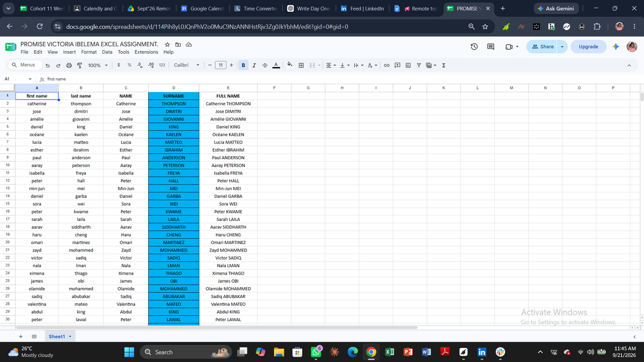
Task: Click the Create a filter icon
Action: click(x=419, y=65)
